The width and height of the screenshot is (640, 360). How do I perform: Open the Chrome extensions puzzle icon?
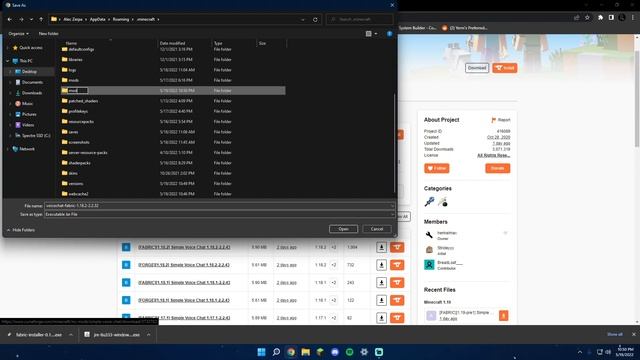(600, 18)
